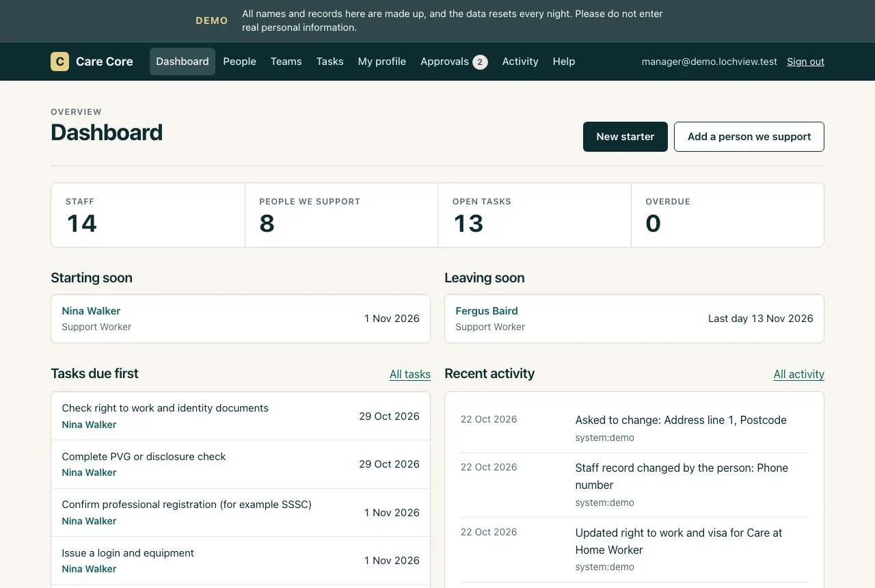Click the New starter button
Screen dimensions: 875x588
click(625, 137)
